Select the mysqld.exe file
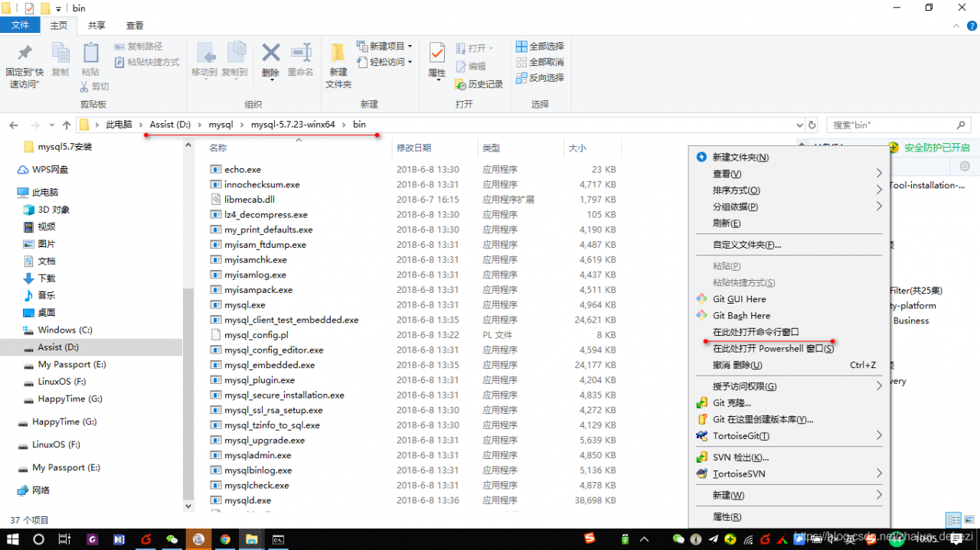Screen dimensions: 980x550 coord(247,500)
